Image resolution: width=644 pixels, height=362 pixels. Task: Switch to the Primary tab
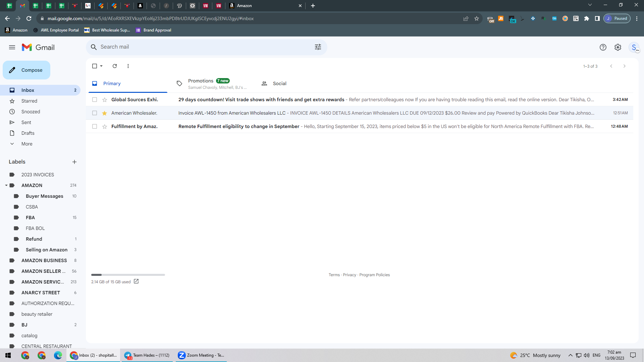128,83
